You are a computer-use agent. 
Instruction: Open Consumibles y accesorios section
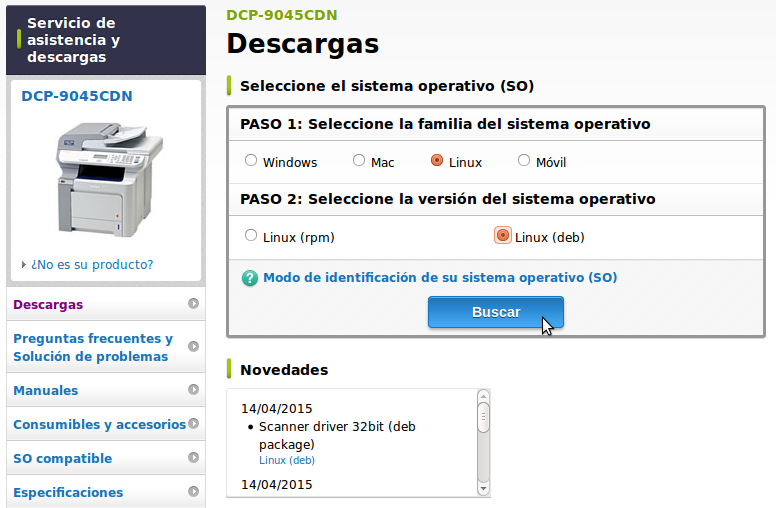tap(106, 424)
